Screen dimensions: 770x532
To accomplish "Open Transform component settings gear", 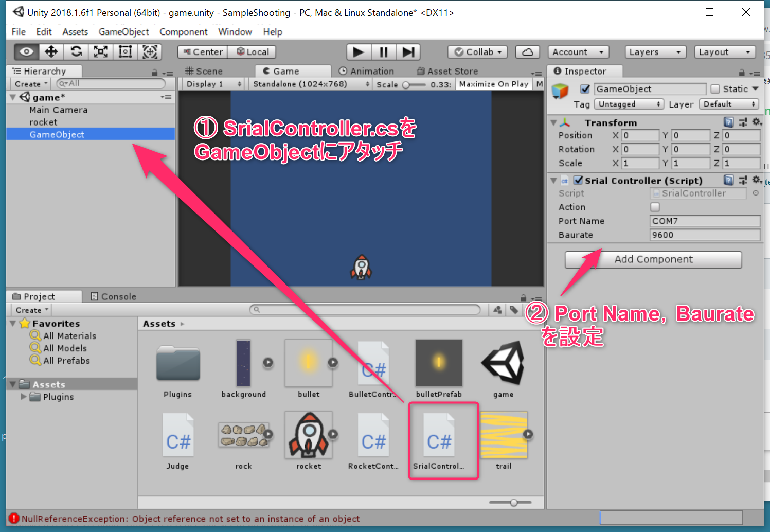I will tap(757, 122).
